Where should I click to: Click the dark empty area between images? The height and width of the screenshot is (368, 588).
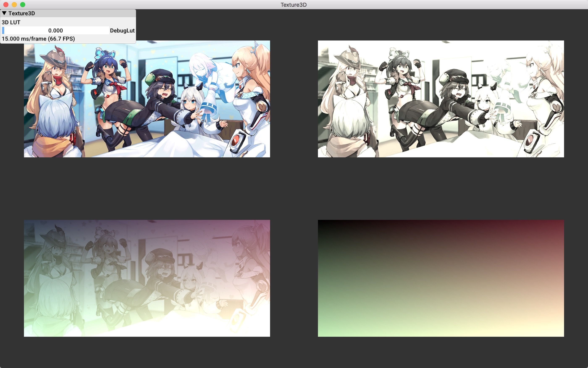pyautogui.click(x=294, y=189)
